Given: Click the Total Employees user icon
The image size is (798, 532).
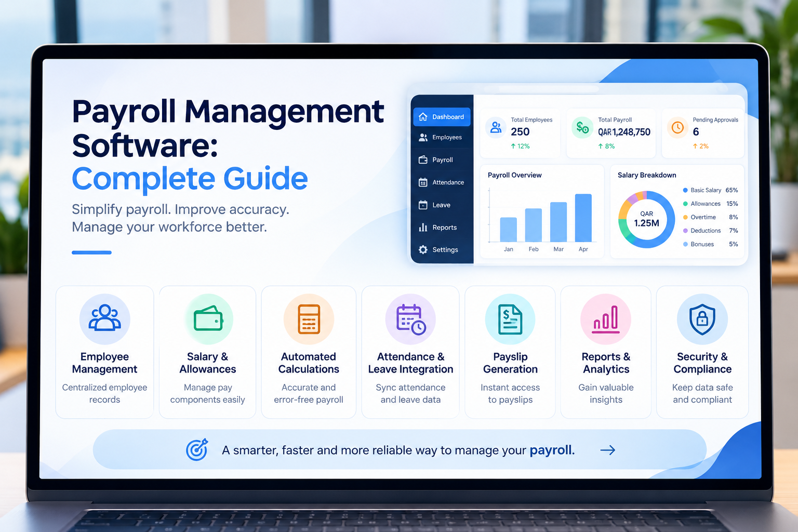Looking at the screenshot, I should (496, 127).
